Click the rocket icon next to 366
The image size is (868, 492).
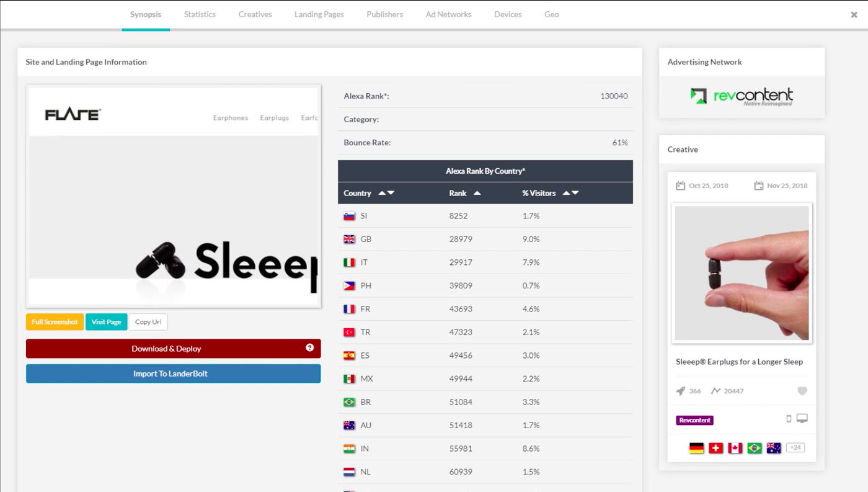[x=680, y=391]
